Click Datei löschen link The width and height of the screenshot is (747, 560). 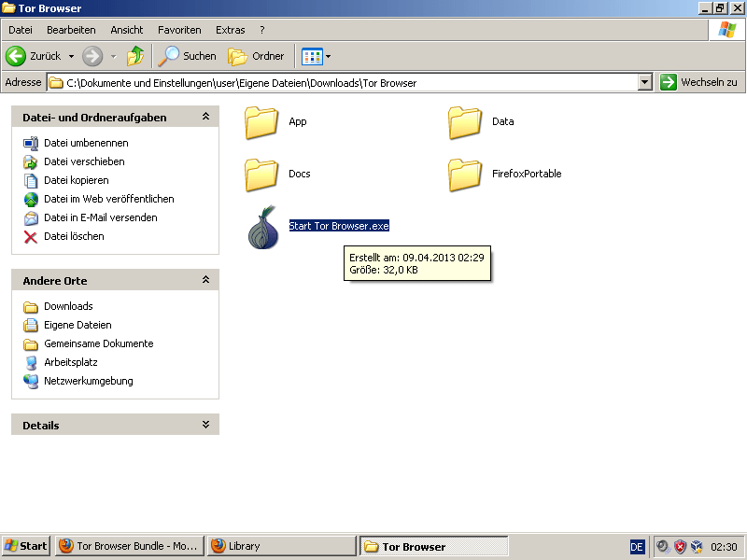pyautogui.click(x=74, y=236)
